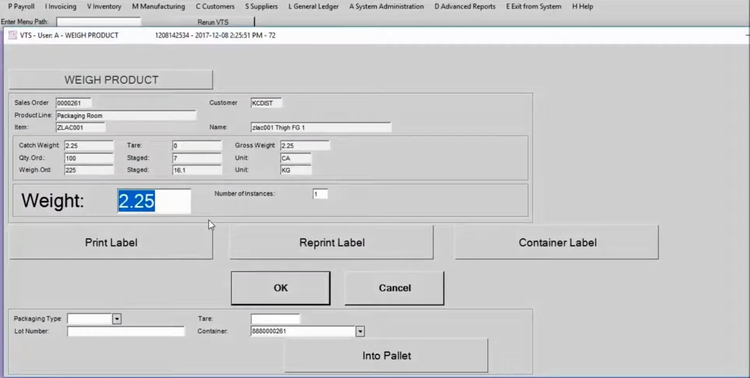Click the Rerun VTS button
The height and width of the screenshot is (378, 750).
pyautogui.click(x=213, y=22)
